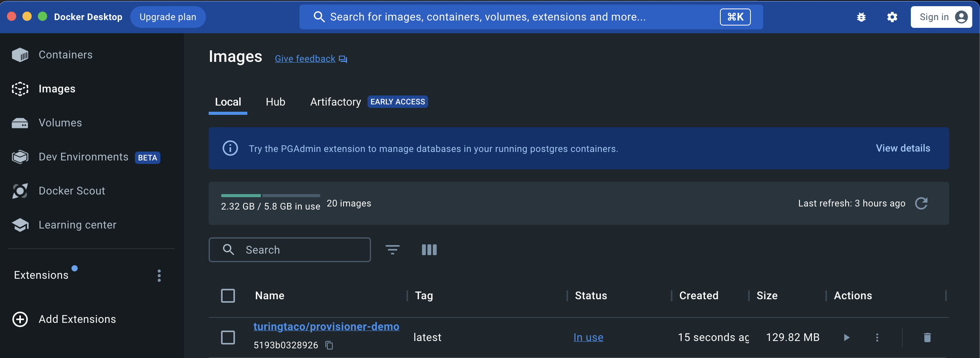The image size is (980, 358).
Task: Sort by the Created column header
Action: 699,296
